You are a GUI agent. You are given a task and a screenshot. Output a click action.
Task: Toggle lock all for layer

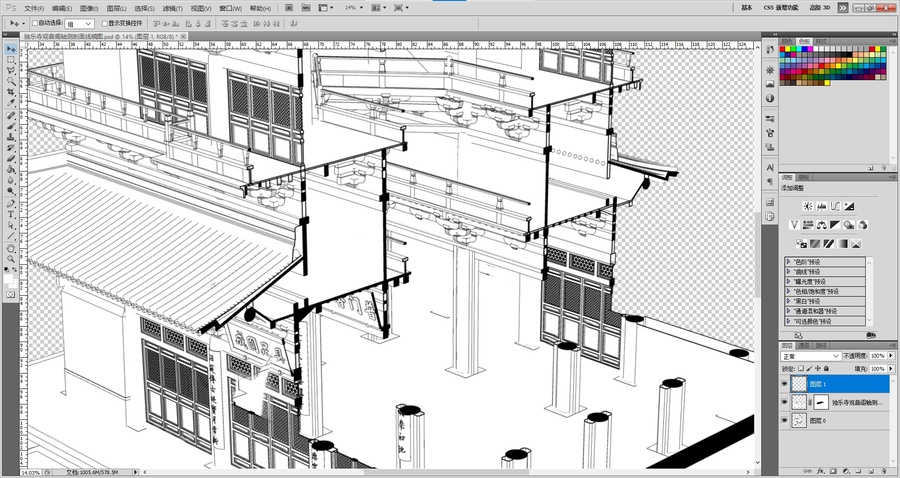point(827,368)
